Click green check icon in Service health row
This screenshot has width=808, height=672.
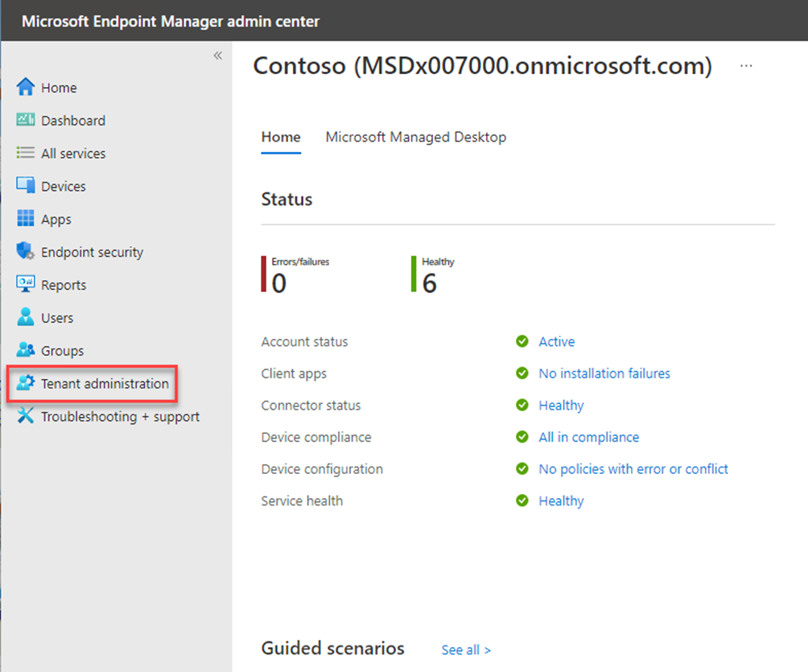522,501
